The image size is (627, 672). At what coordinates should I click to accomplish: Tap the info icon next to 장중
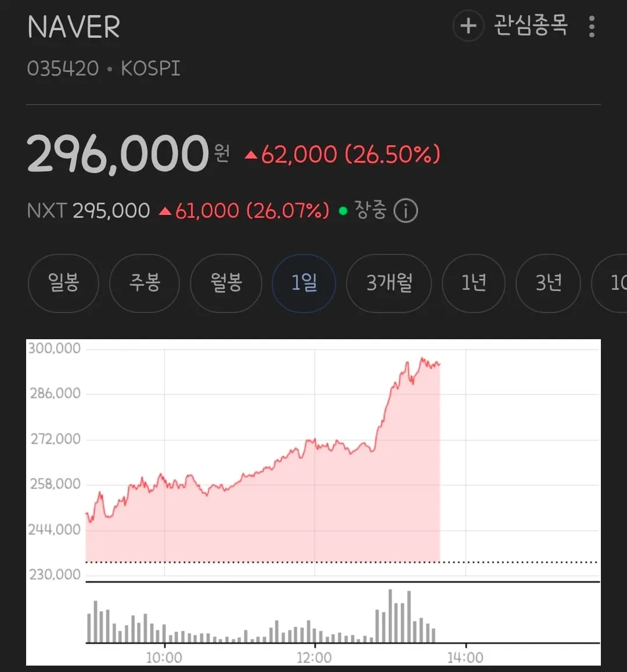pyautogui.click(x=406, y=211)
